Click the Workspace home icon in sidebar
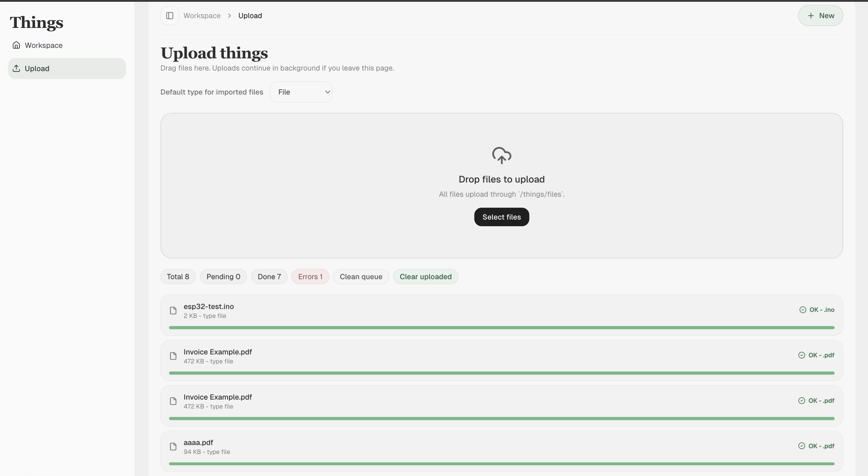868x476 pixels. tap(16, 45)
